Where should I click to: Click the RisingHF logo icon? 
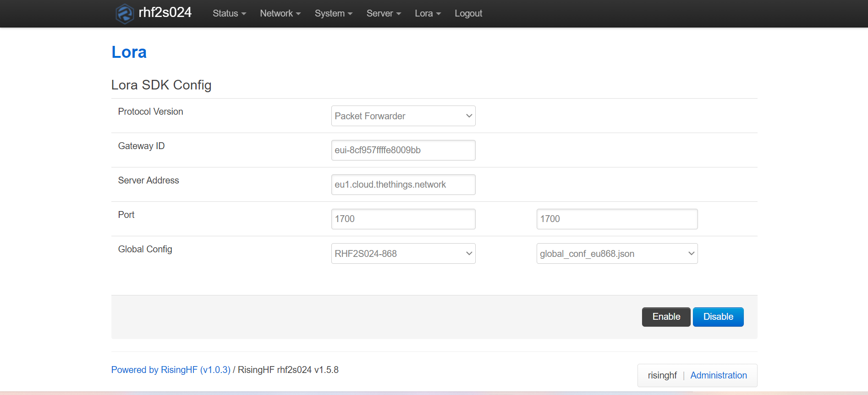pyautogui.click(x=124, y=13)
